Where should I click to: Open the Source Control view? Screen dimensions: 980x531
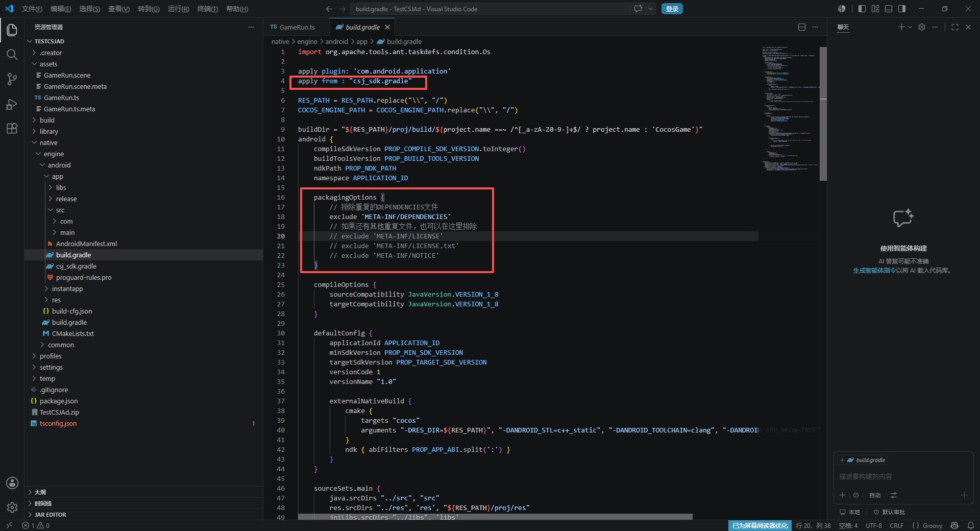tap(12, 79)
